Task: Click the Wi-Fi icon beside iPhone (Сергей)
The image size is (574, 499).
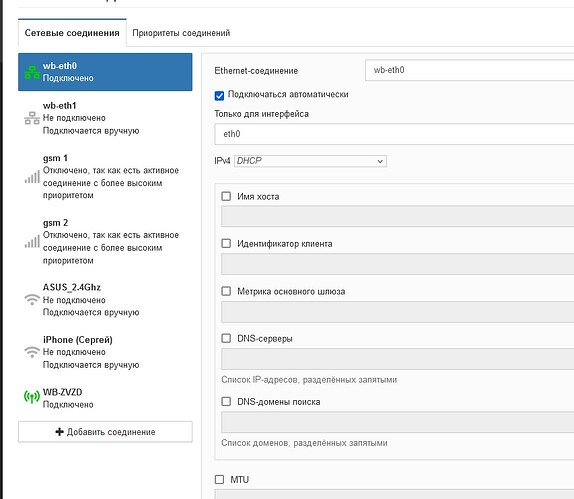Action: 32,351
